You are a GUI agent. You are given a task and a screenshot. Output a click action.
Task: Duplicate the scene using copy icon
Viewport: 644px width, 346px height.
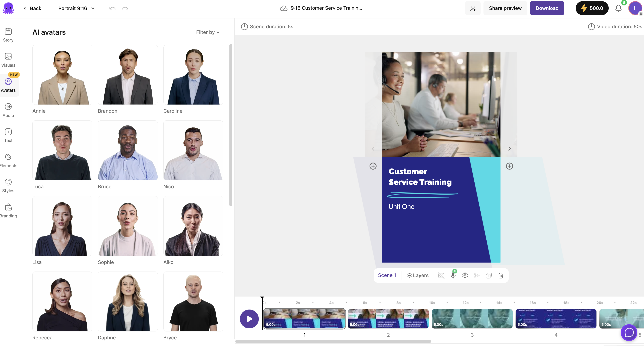(x=489, y=275)
